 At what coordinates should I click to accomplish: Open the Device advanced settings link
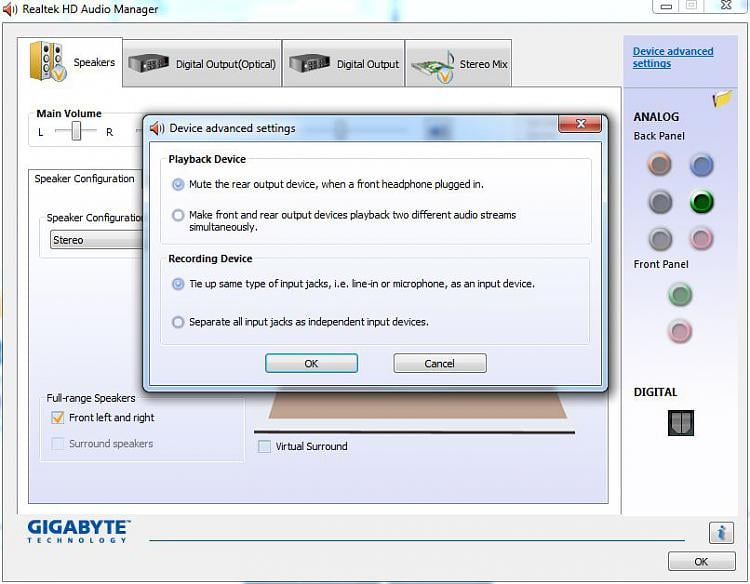673,57
